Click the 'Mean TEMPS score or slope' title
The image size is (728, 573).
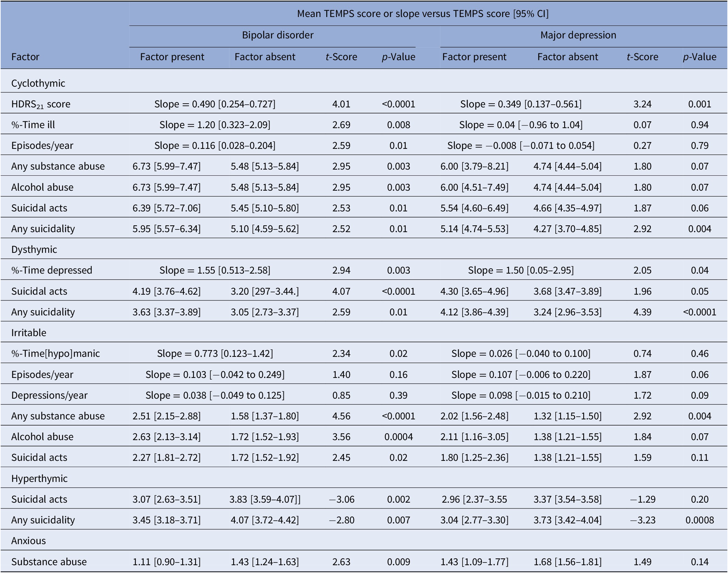click(x=422, y=14)
